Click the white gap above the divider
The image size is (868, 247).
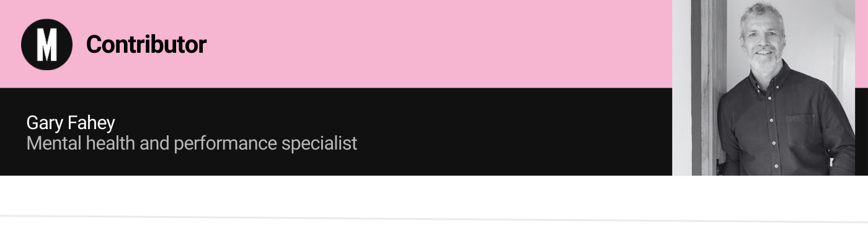(434, 195)
